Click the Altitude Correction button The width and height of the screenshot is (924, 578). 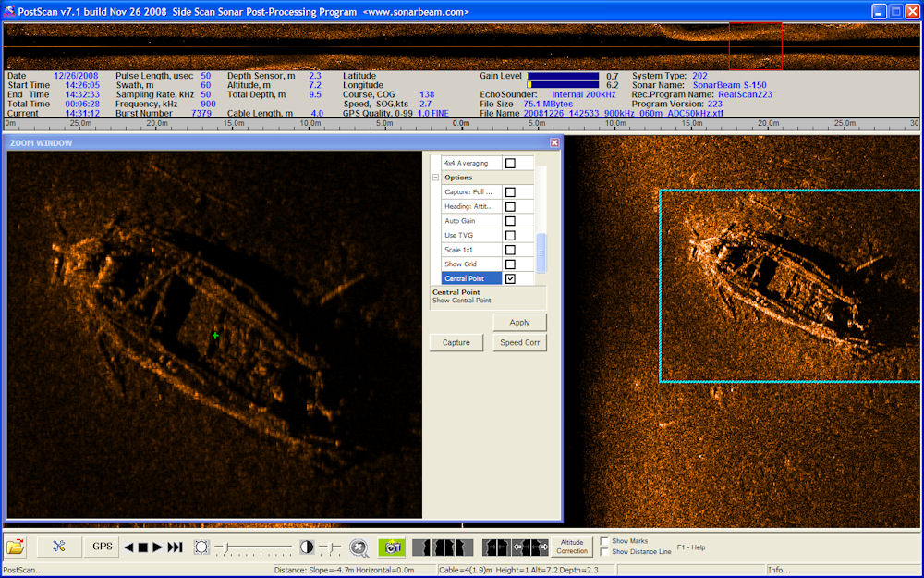tap(572, 547)
